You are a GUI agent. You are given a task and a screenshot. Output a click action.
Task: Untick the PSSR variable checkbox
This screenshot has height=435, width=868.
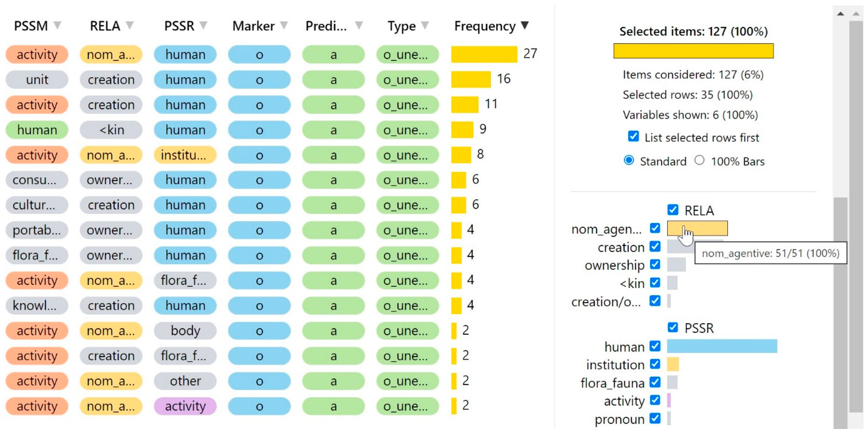pos(673,327)
